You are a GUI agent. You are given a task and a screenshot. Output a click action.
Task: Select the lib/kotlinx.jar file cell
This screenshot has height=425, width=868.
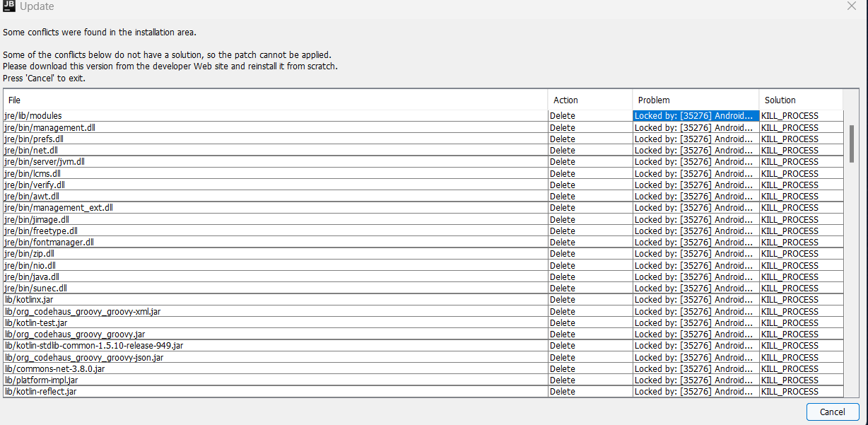click(x=276, y=299)
